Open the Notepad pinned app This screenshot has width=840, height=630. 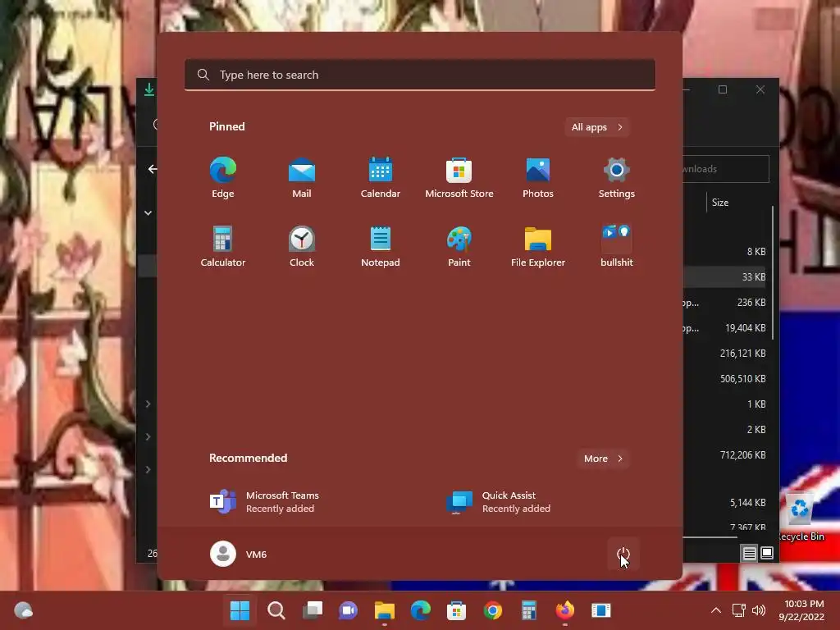(x=381, y=246)
